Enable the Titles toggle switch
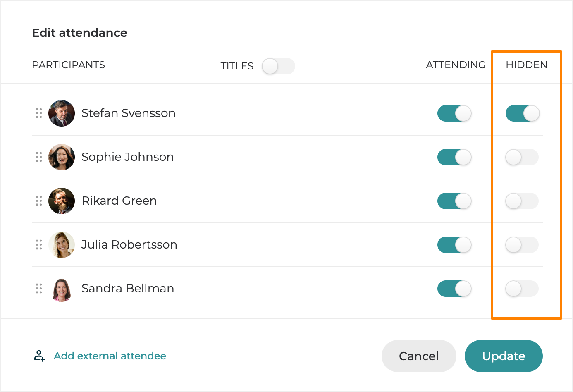 point(278,66)
